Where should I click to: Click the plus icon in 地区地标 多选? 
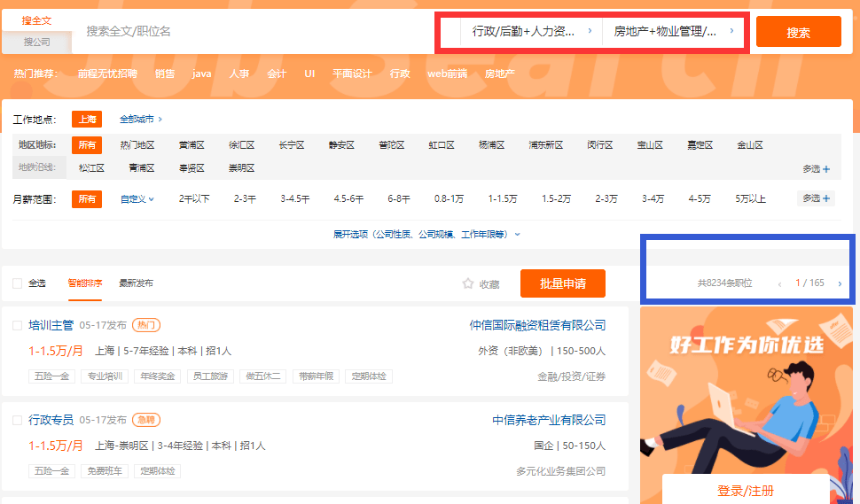point(826,169)
